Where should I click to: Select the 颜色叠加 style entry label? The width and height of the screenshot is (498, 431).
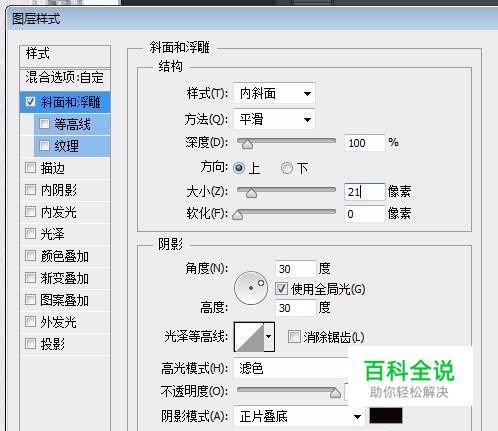[x=65, y=256]
